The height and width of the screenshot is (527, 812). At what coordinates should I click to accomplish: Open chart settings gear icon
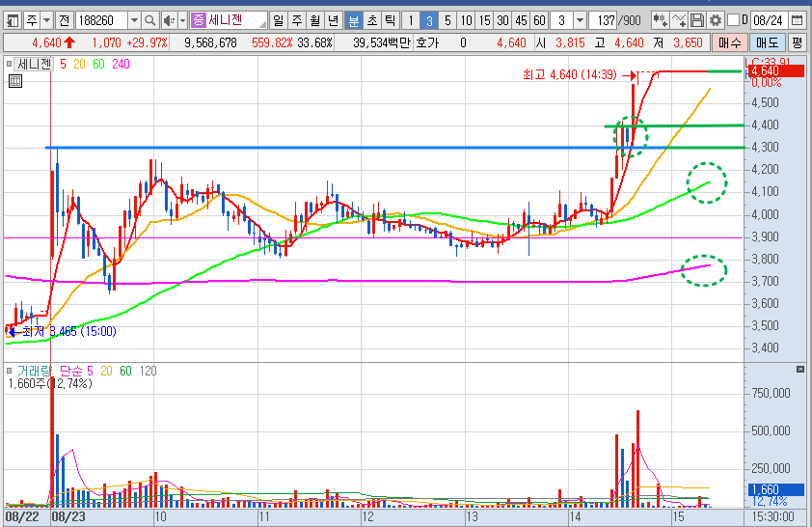pyautogui.click(x=716, y=20)
